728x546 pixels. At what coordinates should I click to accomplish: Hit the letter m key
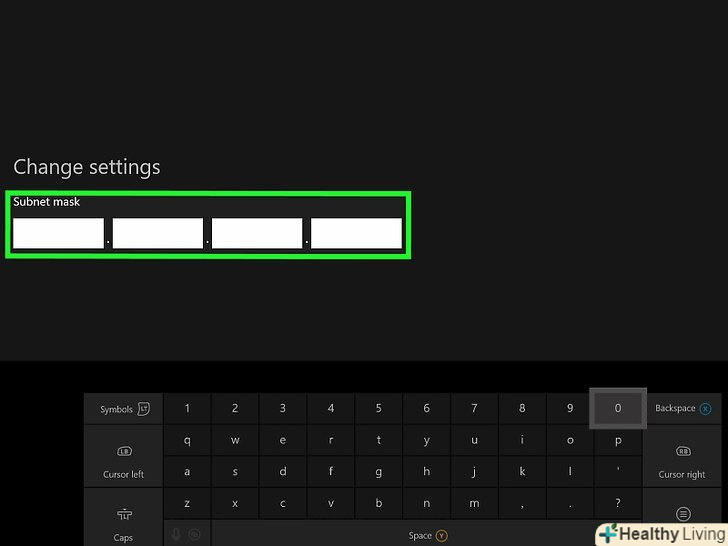click(474, 503)
